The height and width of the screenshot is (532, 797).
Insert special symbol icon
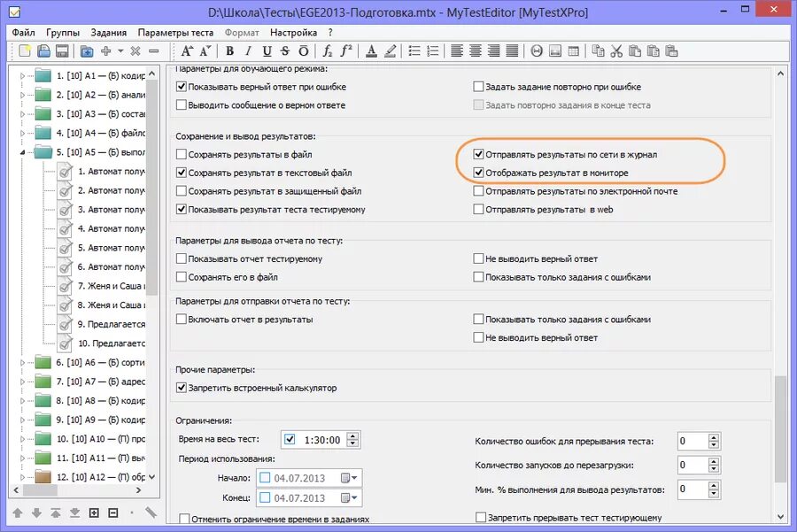[537, 50]
